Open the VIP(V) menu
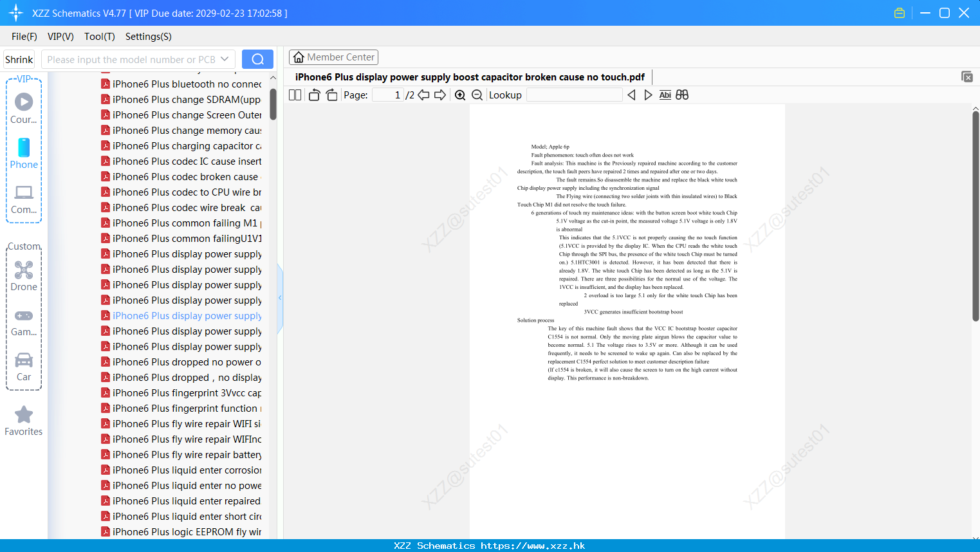The width and height of the screenshot is (980, 552). pos(60,37)
